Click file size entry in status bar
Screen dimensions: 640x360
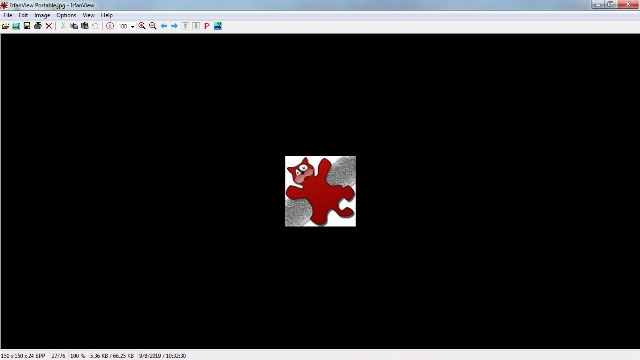[x=112, y=356]
